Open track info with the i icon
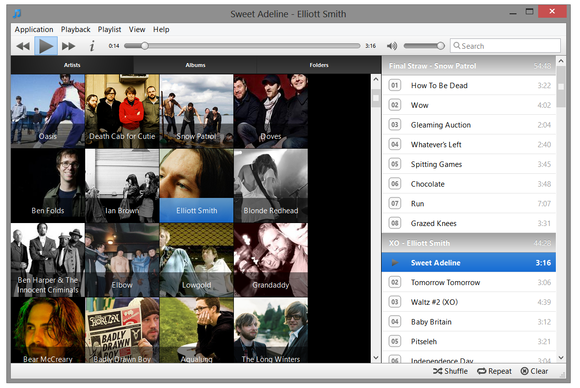 click(x=92, y=46)
